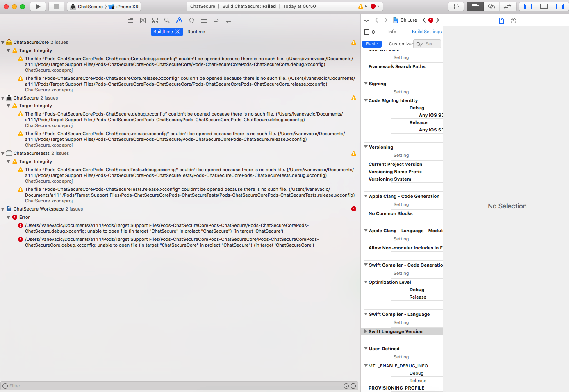Open the Debug navigator
The width and height of the screenshot is (569, 392).
(x=204, y=20)
